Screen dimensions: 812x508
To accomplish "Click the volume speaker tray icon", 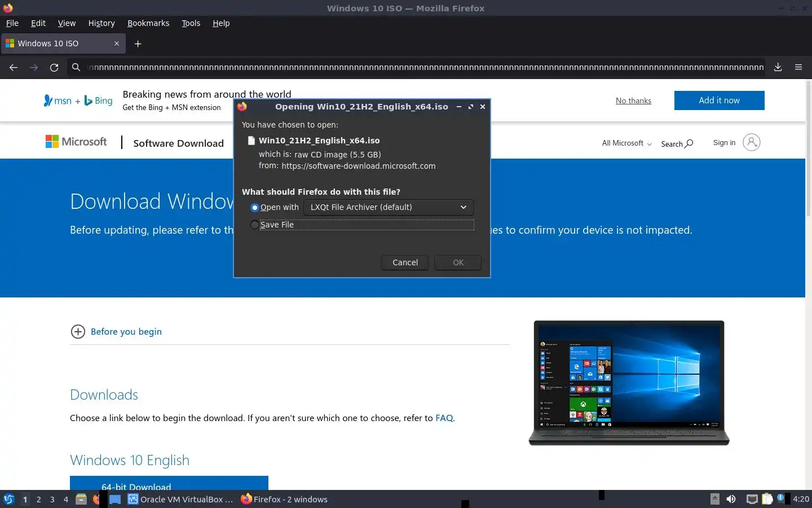I will click(x=731, y=499).
